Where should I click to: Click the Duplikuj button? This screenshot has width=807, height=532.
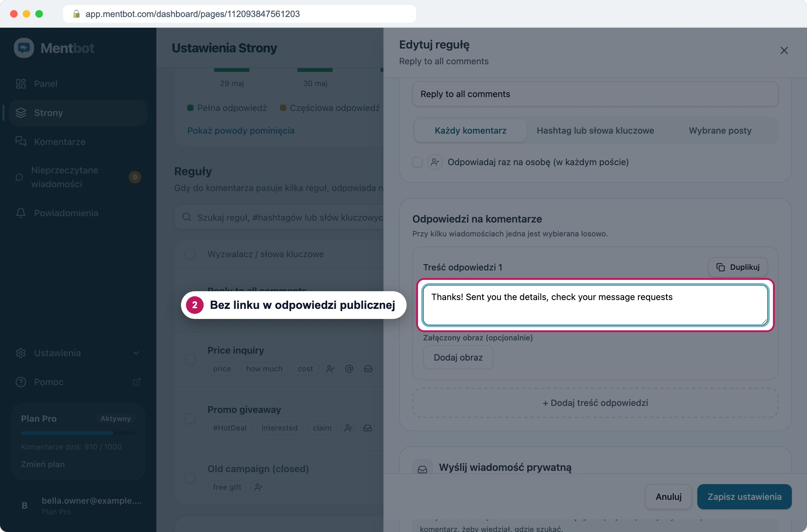[x=738, y=267]
